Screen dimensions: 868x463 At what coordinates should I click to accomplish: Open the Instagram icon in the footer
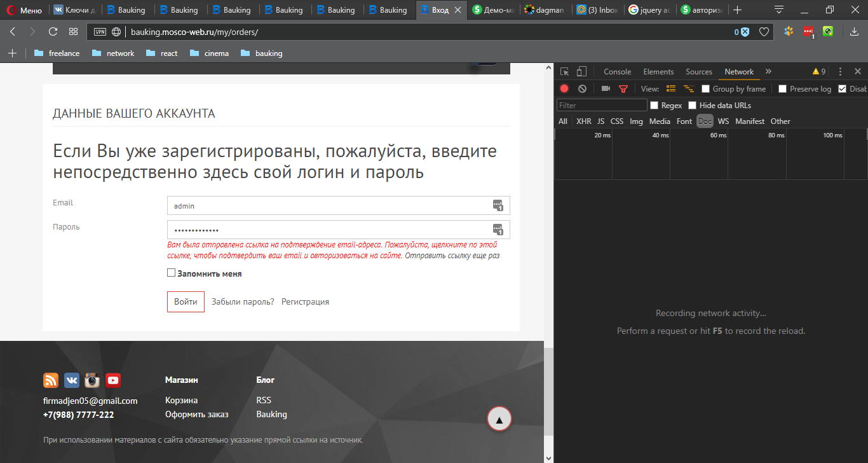pyautogui.click(x=93, y=380)
